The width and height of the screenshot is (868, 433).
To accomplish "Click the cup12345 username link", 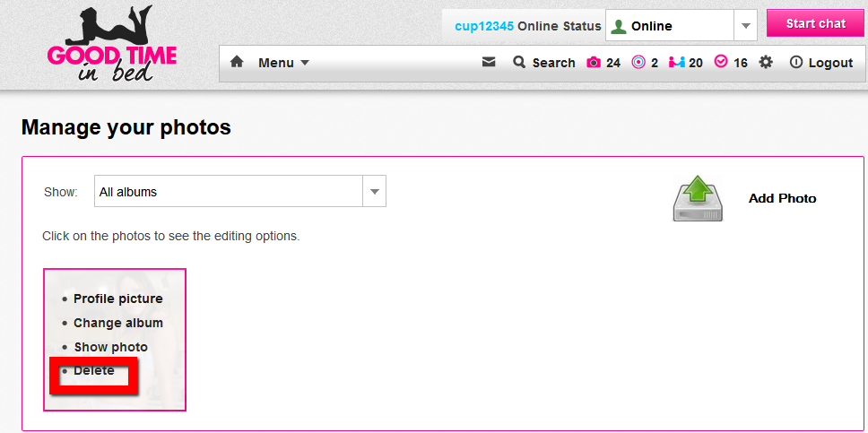I will click(484, 26).
